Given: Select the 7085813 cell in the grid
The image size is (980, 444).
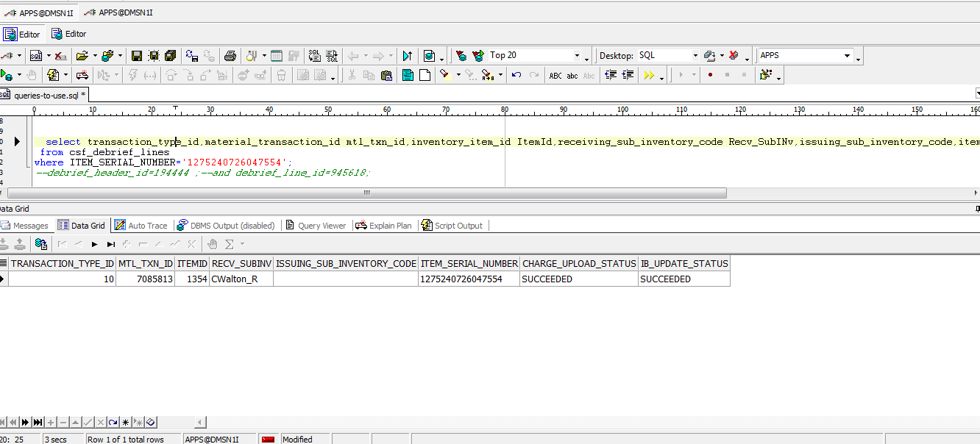Looking at the screenshot, I should point(146,279).
